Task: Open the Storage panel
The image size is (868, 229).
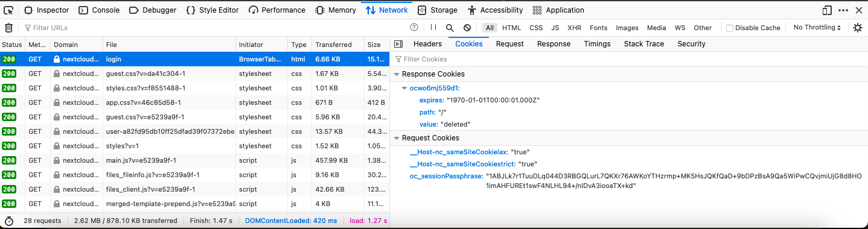Action: coord(438,10)
